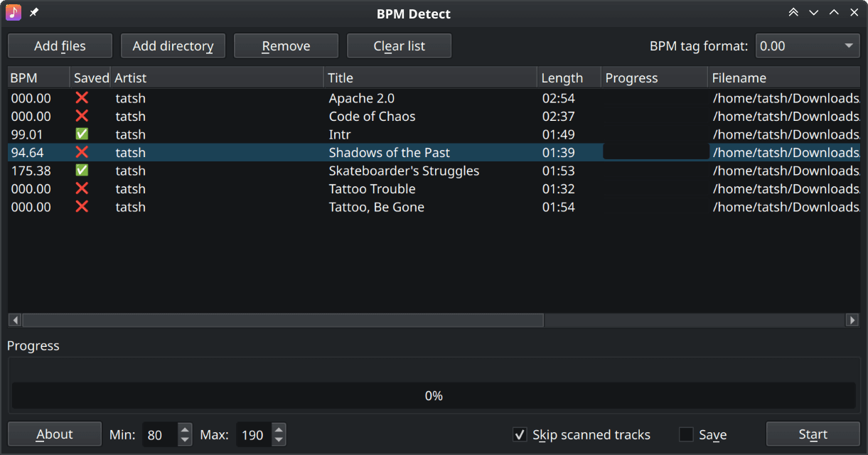The image size is (868, 455).
Task: Decrease the Min BPM value
Action: [x=185, y=440]
